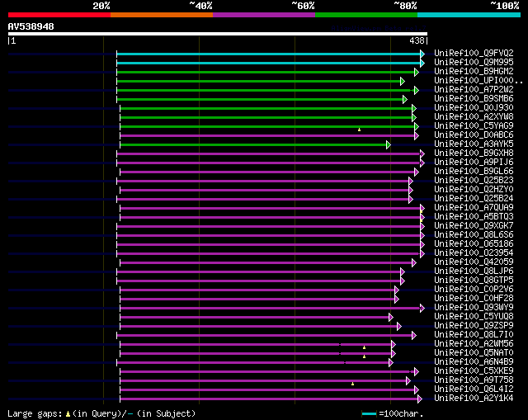This screenshot has height=420, width=528.
Task: Click the cyan alignment bar for Q9FVQ2
Action: (x=268, y=54)
